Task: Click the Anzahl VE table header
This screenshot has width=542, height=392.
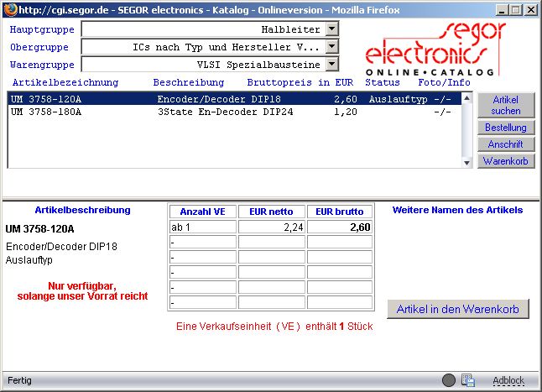Action: [x=203, y=212]
